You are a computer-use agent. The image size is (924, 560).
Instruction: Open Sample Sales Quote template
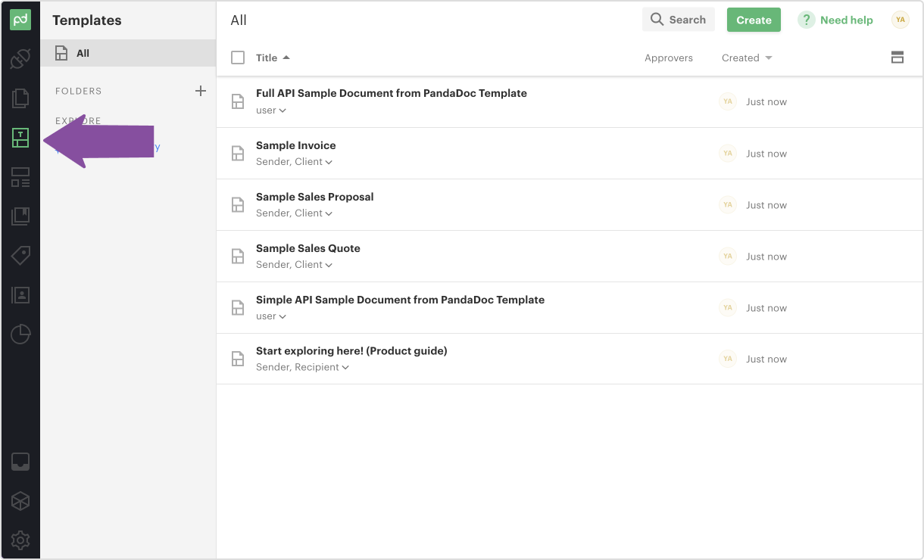pos(308,248)
